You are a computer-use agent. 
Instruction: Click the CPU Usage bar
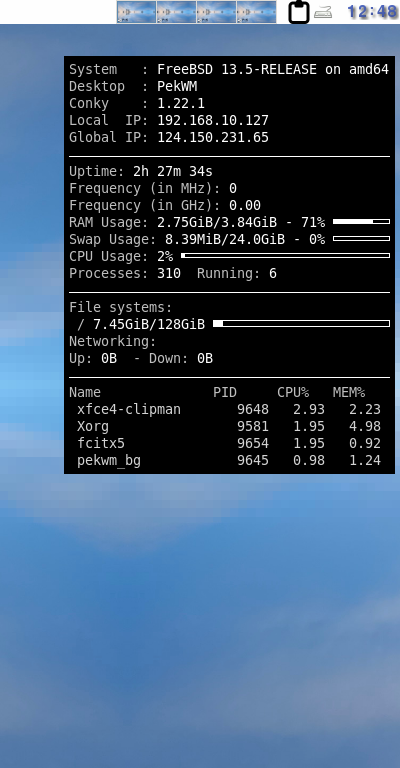click(285, 256)
